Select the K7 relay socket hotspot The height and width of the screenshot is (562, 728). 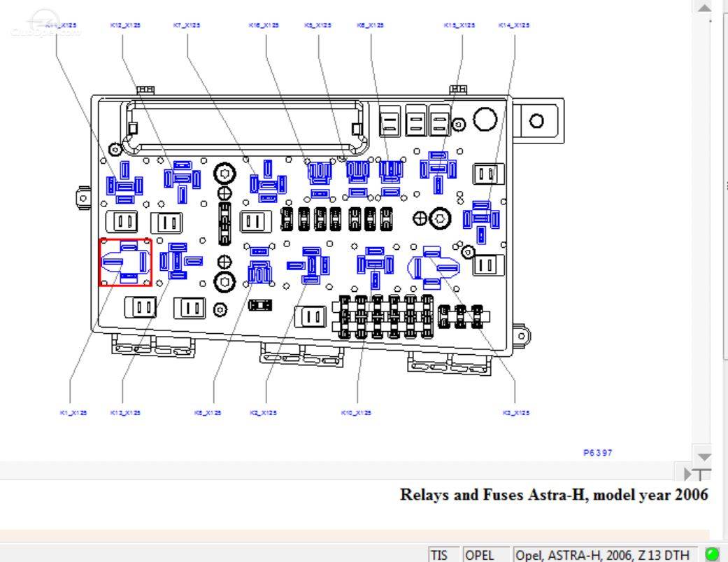pos(269,181)
